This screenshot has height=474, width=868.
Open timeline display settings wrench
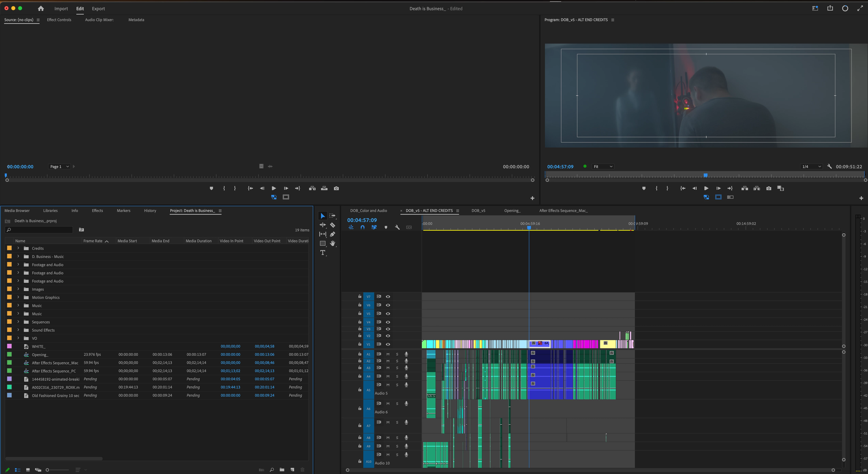tap(397, 227)
